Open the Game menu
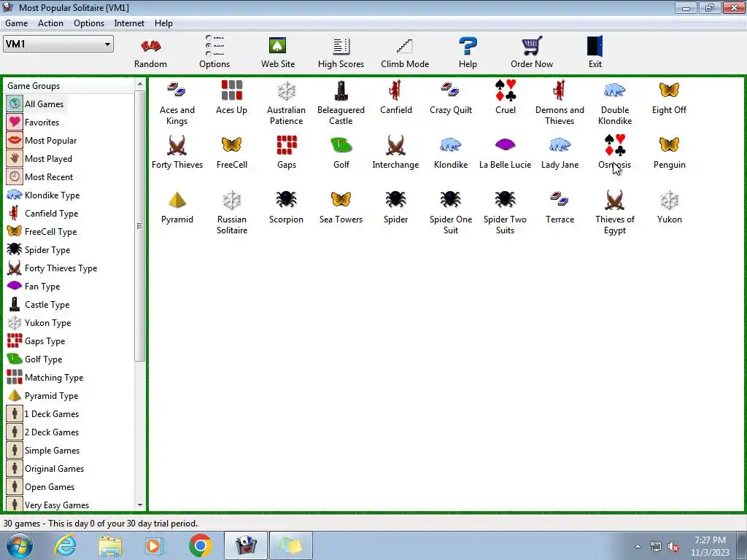 coord(17,23)
